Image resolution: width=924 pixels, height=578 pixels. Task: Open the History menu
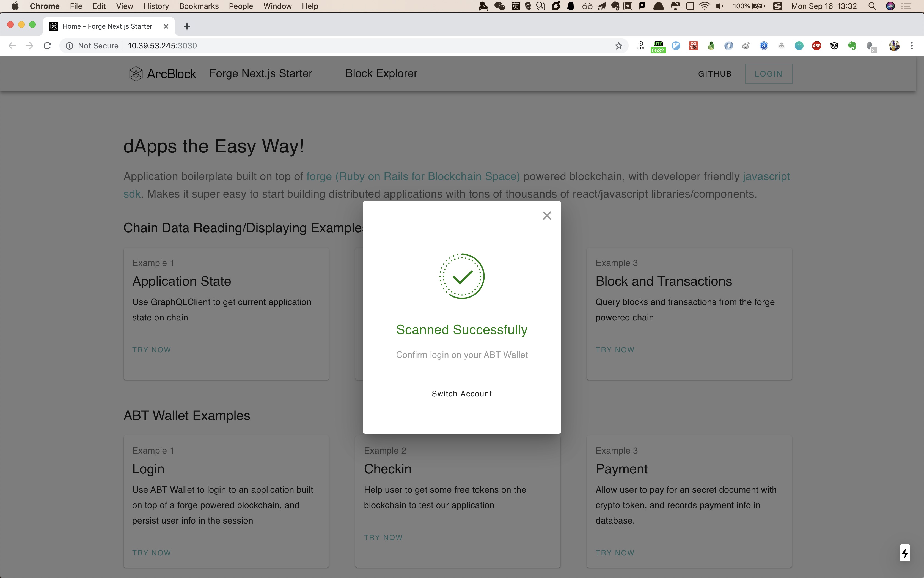pyautogui.click(x=156, y=6)
